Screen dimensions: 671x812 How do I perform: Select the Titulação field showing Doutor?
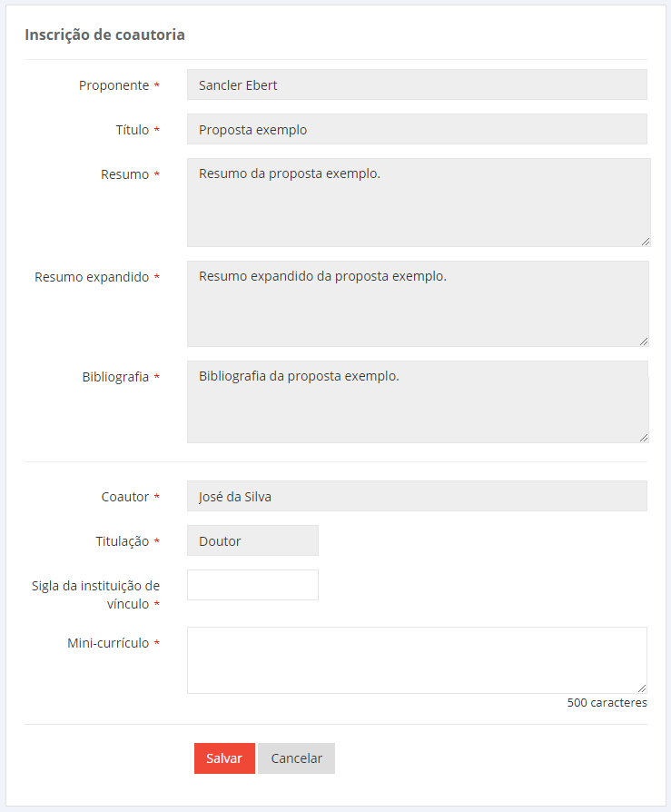[252, 541]
